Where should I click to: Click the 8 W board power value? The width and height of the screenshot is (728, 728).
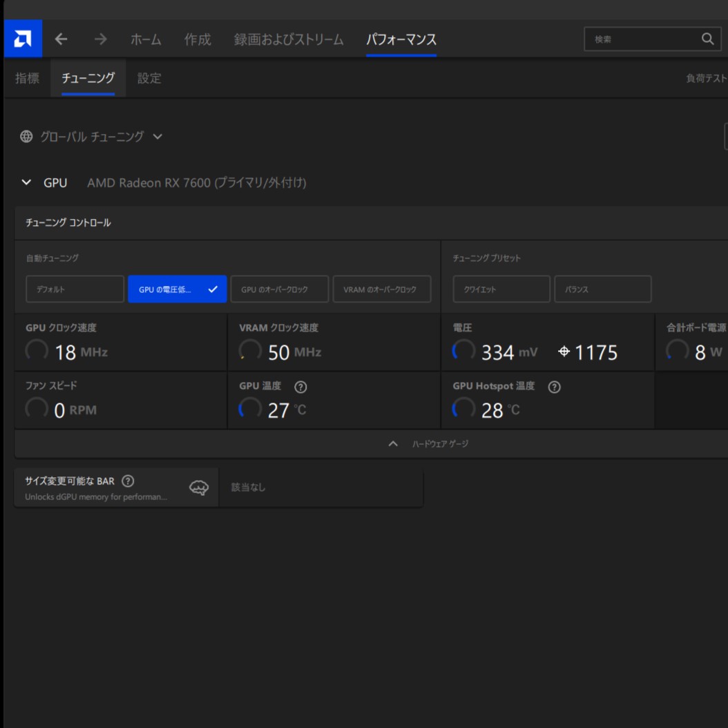point(709,352)
